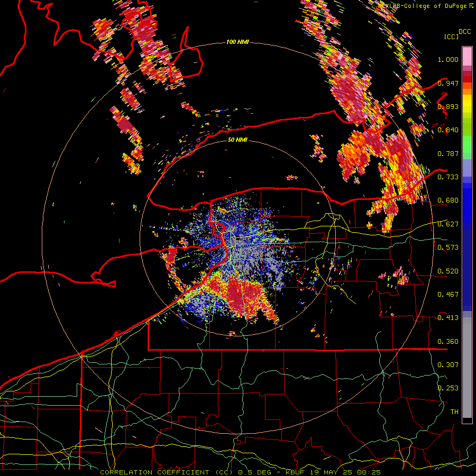Select the bright green band on the color bar

point(467,144)
